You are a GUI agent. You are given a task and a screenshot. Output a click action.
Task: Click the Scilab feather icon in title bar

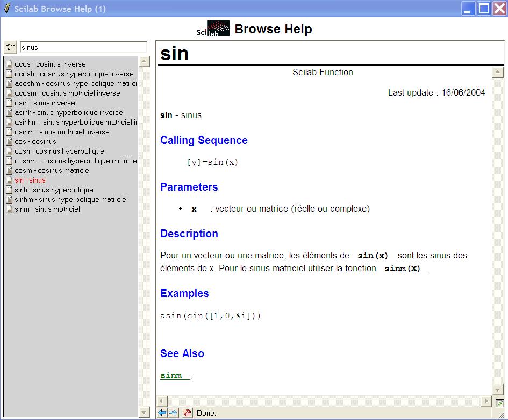pyautogui.click(x=7, y=9)
